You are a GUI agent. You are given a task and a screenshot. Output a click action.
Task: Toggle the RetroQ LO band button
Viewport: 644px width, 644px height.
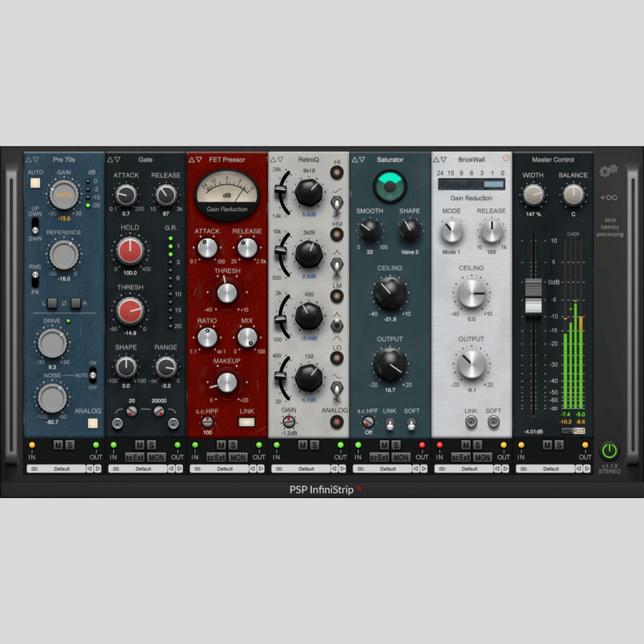[337, 358]
